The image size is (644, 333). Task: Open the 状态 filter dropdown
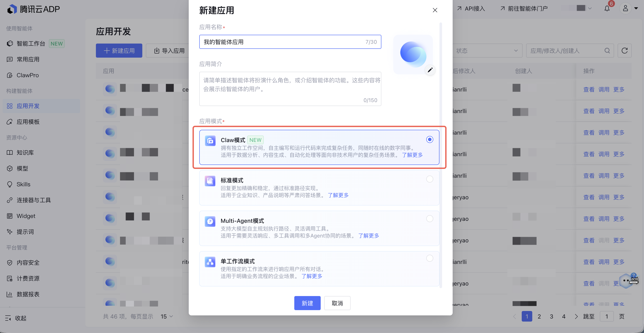click(x=487, y=51)
